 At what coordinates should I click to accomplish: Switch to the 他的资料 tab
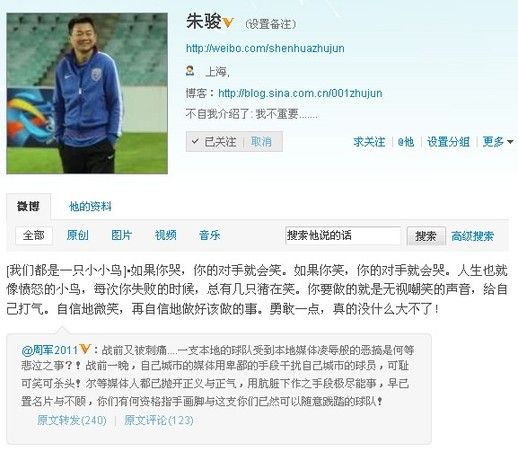pos(90,207)
